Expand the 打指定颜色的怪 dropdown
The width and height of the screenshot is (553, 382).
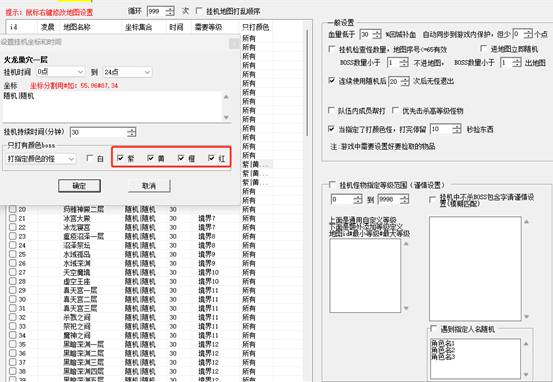[41, 159]
